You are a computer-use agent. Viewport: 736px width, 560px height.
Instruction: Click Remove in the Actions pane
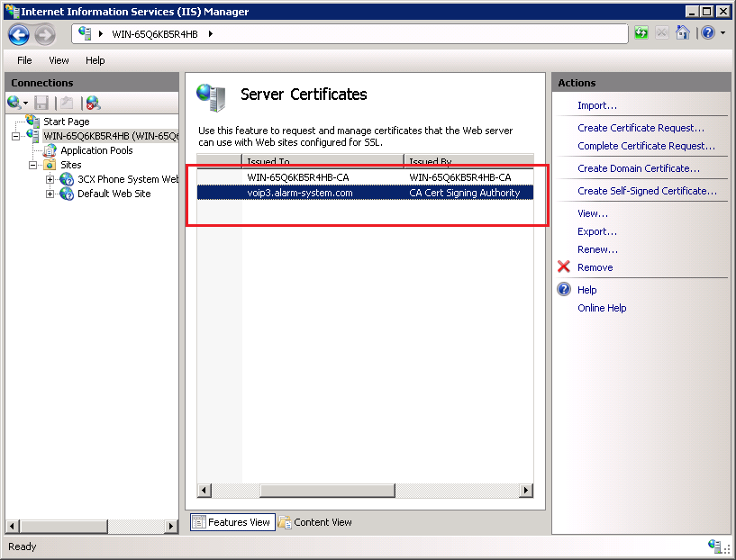595,267
